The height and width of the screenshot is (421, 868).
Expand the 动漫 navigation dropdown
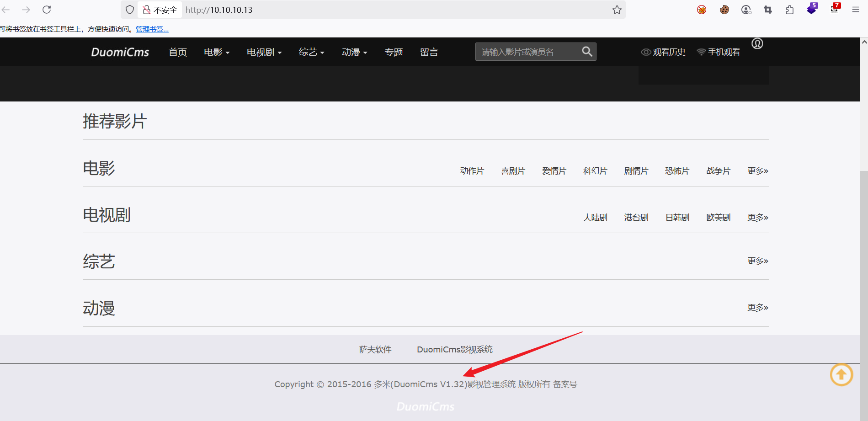pos(355,52)
